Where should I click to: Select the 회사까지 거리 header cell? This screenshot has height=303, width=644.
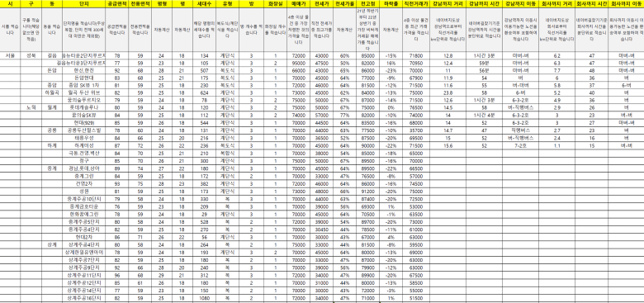[556, 3]
